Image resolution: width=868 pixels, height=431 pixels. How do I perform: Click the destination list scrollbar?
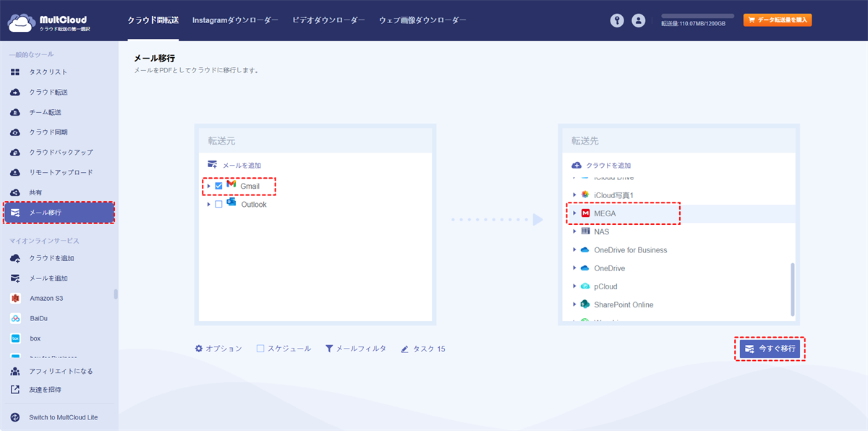coord(793,289)
